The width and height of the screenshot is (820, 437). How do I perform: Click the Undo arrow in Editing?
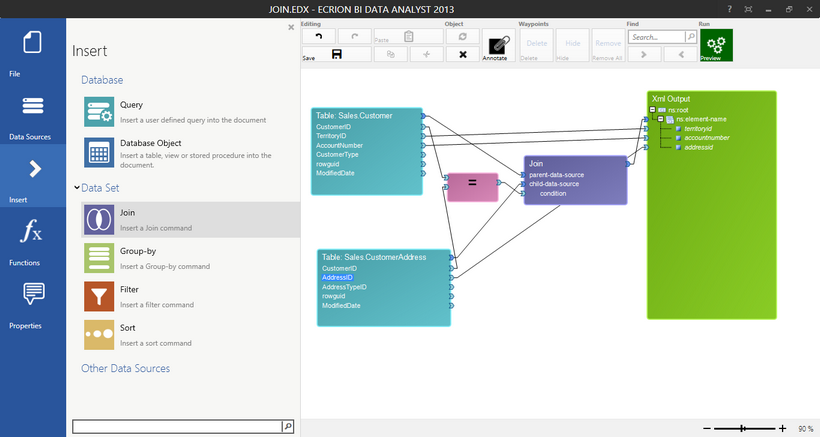pyautogui.click(x=319, y=36)
